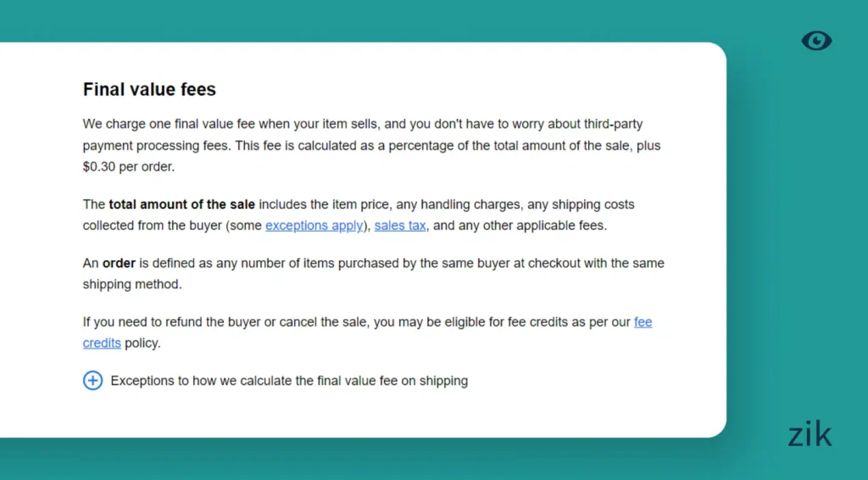This screenshot has height=480, width=868.
Task: Click the words "shipping method."
Action: 132,284
